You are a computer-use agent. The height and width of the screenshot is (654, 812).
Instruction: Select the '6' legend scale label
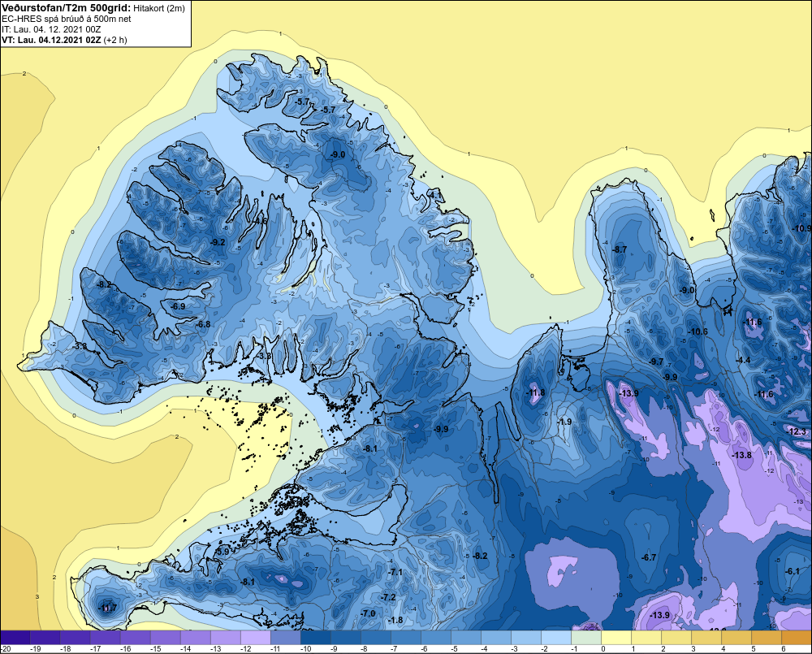pyautogui.click(x=784, y=649)
